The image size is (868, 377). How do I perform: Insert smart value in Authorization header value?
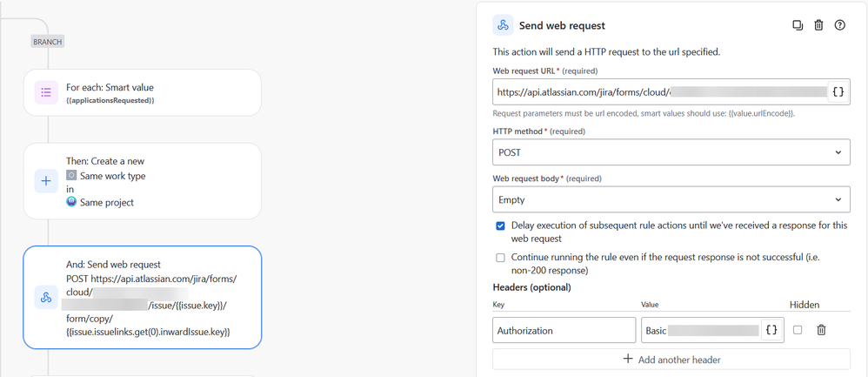click(x=771, y=331)
